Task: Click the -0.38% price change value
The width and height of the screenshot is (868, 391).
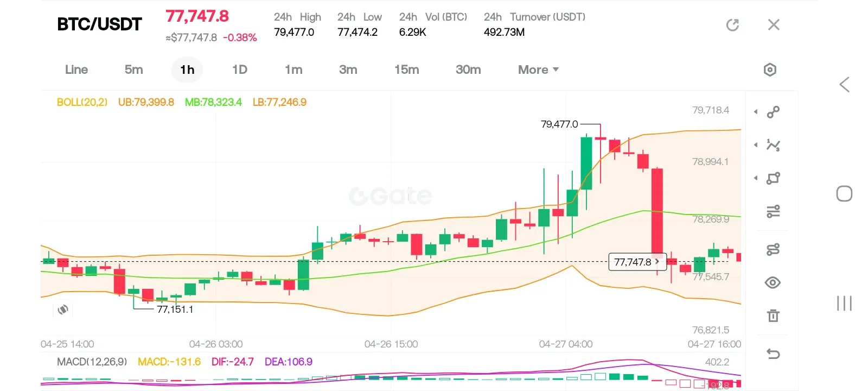Action: [240, 37]
